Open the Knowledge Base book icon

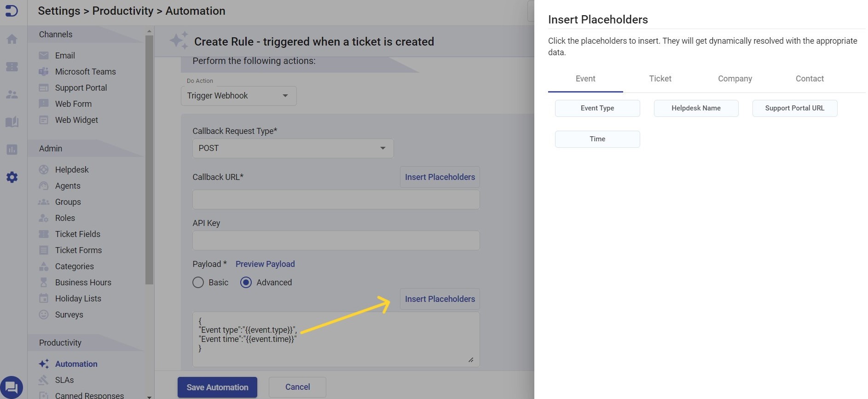12,122
